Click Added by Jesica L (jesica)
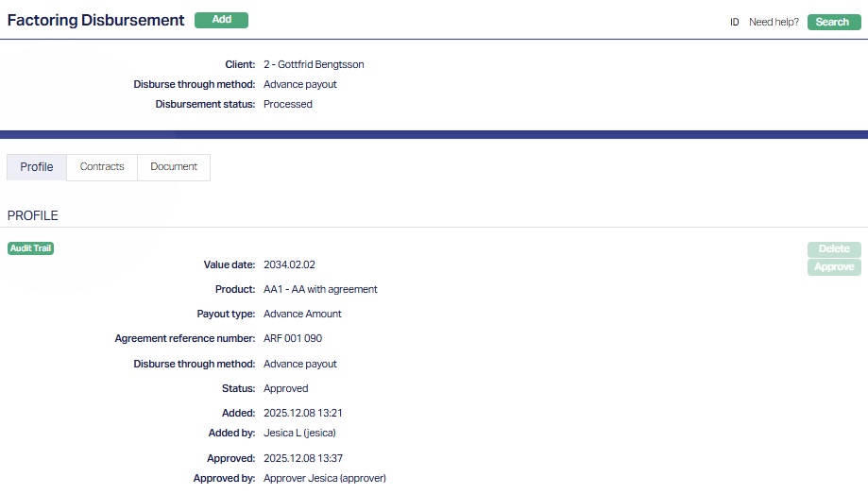The height and width of the screenshot is (494, 868). point(299,434)
